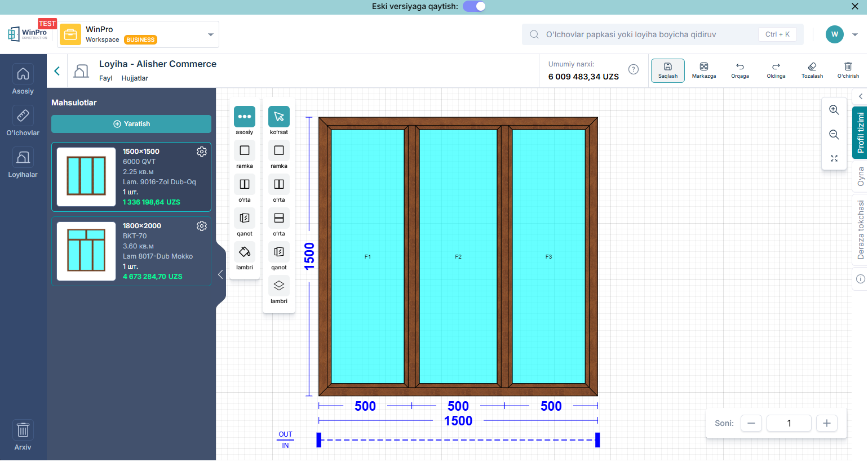Collapse the products side panel
Viewport: 868px width, 462px height.
[220, 274]
